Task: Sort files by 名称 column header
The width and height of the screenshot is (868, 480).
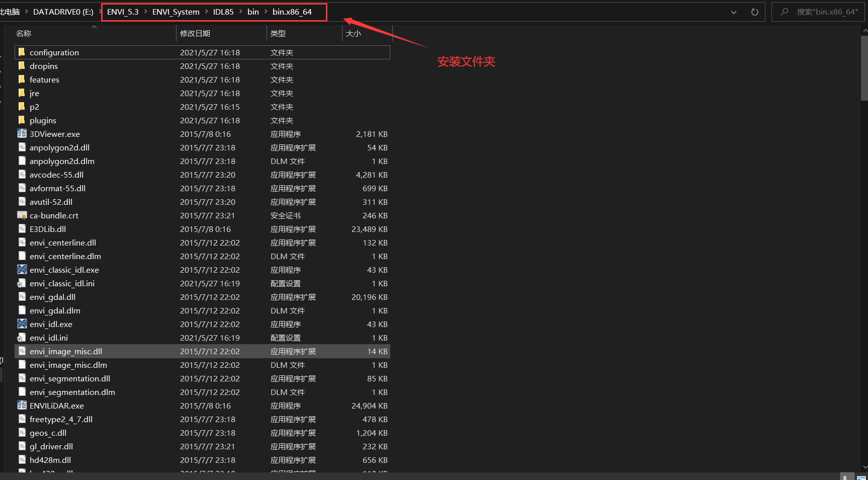Action: point(23,33)
